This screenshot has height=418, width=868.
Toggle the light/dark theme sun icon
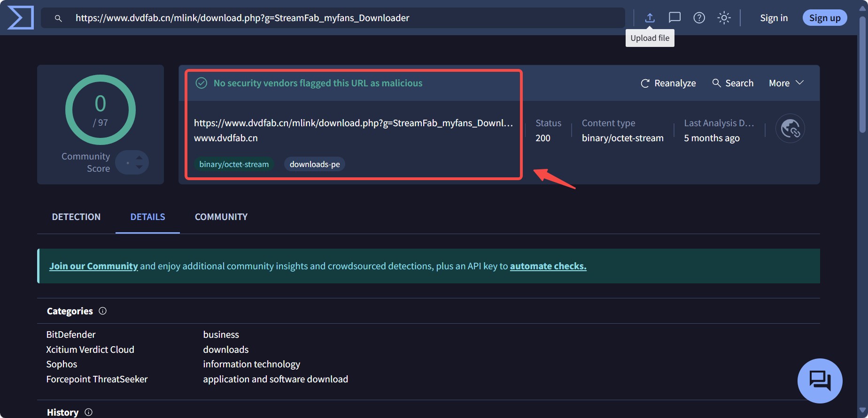coord(724,18)
